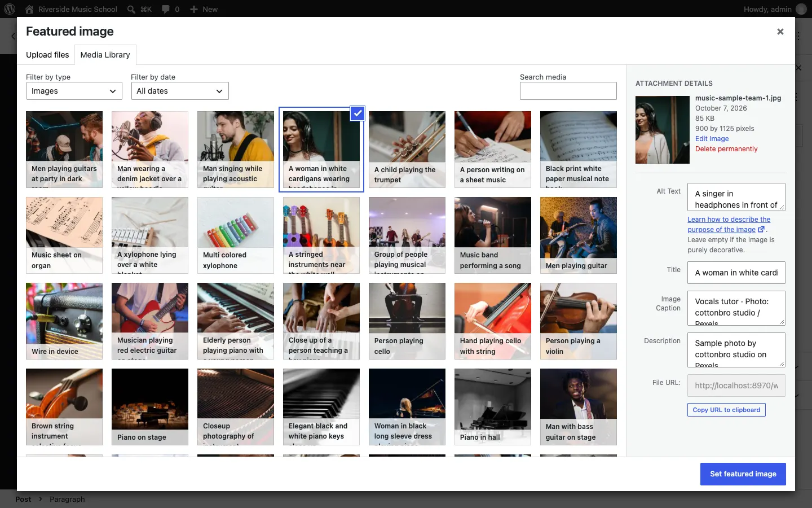The width and height of the screenshot is (812, 508).
Task: Deselect the checked woman in headphones image
Action: (x=358, y=113)
